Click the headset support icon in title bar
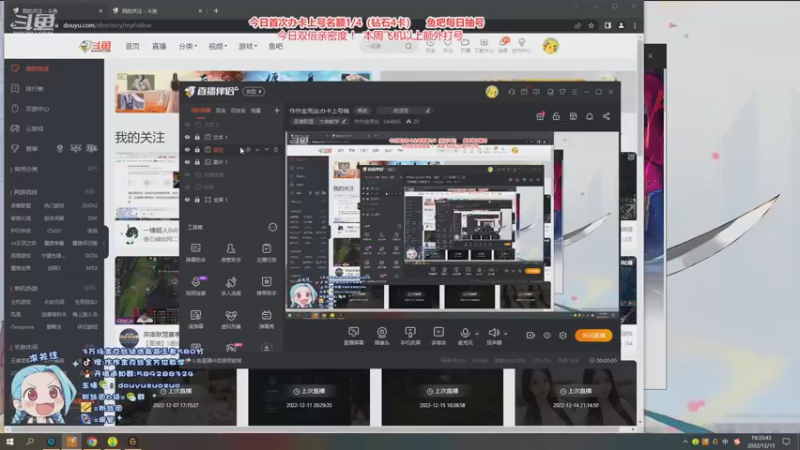The image size is (800, 450). (x=511, y=92)
